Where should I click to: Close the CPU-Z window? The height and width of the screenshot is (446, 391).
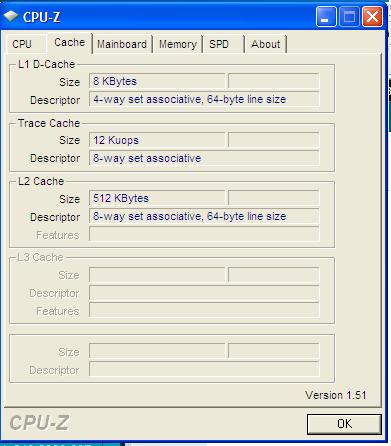(372, 17)
